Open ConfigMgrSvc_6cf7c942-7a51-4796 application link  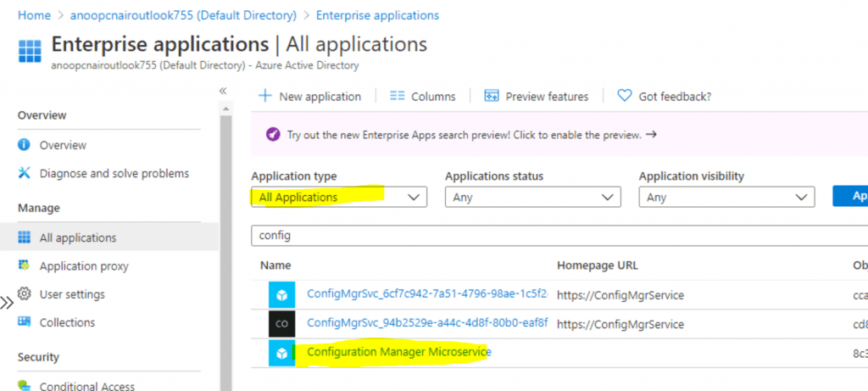tap(427, 294)
